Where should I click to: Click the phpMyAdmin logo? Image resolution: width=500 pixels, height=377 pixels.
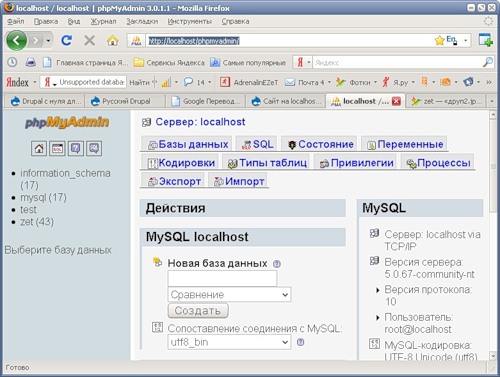coord(67,122)
